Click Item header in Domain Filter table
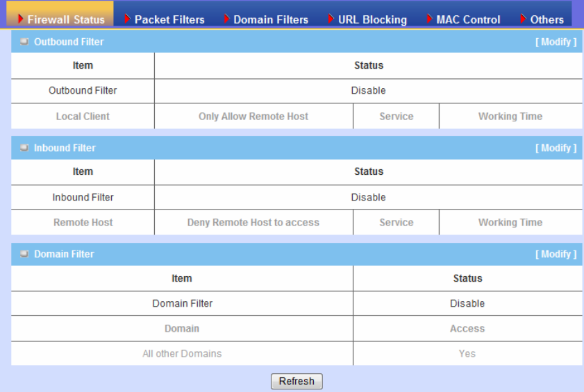This screenshot has width=584, height=392. (182, 278)
